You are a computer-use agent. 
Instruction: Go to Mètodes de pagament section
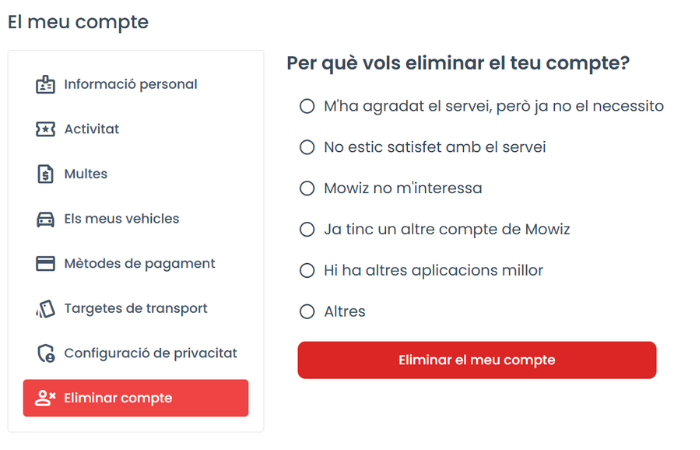tap(136, 263)
